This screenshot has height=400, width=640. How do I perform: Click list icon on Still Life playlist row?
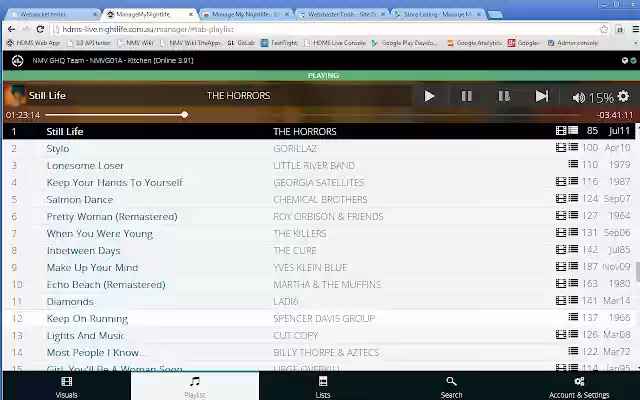click(573, 130)
